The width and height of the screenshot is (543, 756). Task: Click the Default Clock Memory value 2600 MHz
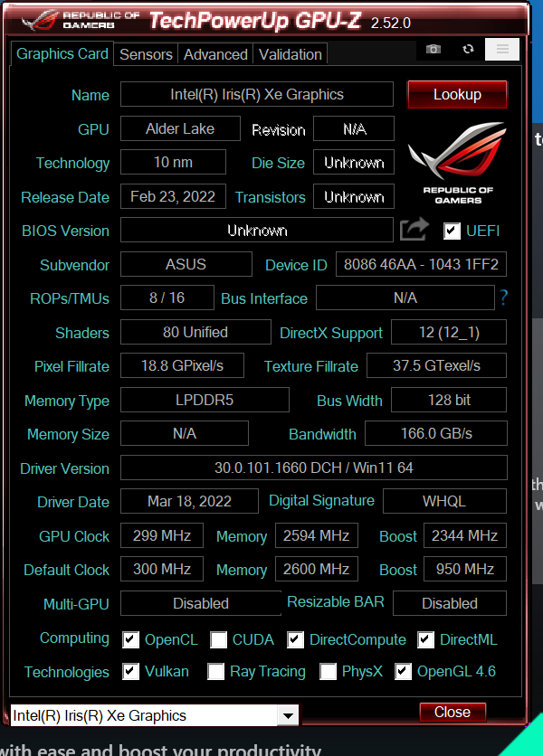317,569
